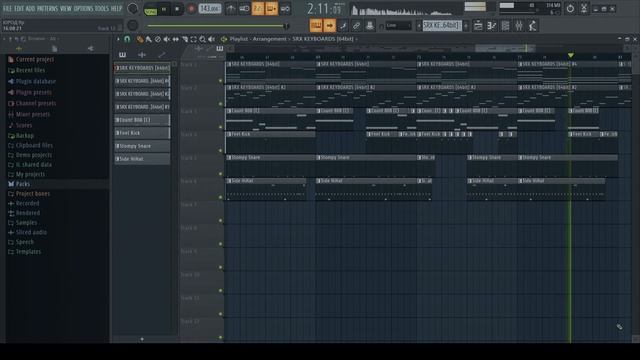The width and height of the screenshot is (640, 360).
Task: Toggle the blend recording overdub icon
Action: pyautogui.click(x=271, y=9)
